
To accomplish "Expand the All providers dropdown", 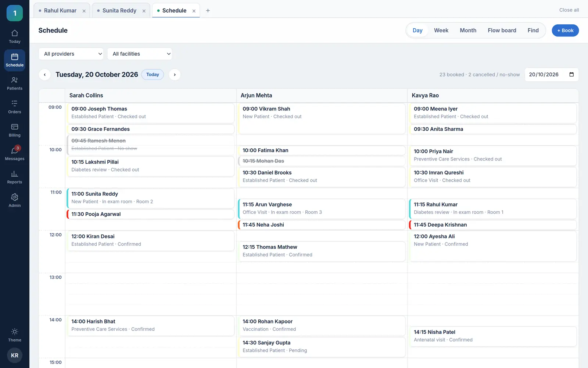I will tap(71, 54).
